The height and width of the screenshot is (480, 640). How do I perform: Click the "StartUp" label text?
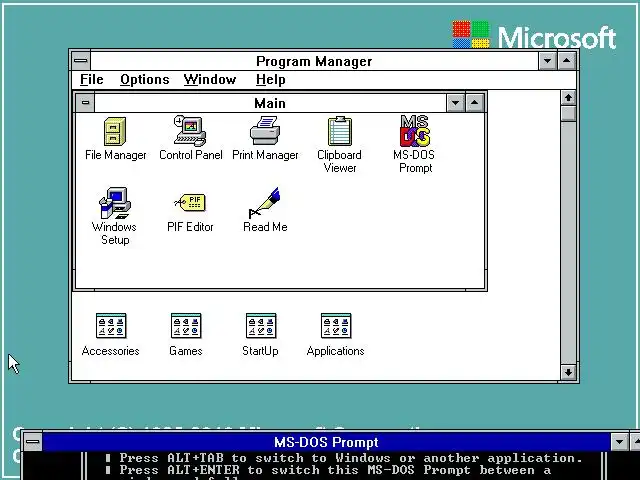click(x=260, y=351)
